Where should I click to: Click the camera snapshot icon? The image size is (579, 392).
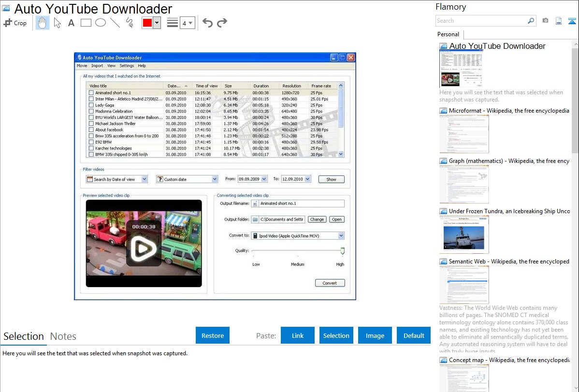click(x=545, y=21)
